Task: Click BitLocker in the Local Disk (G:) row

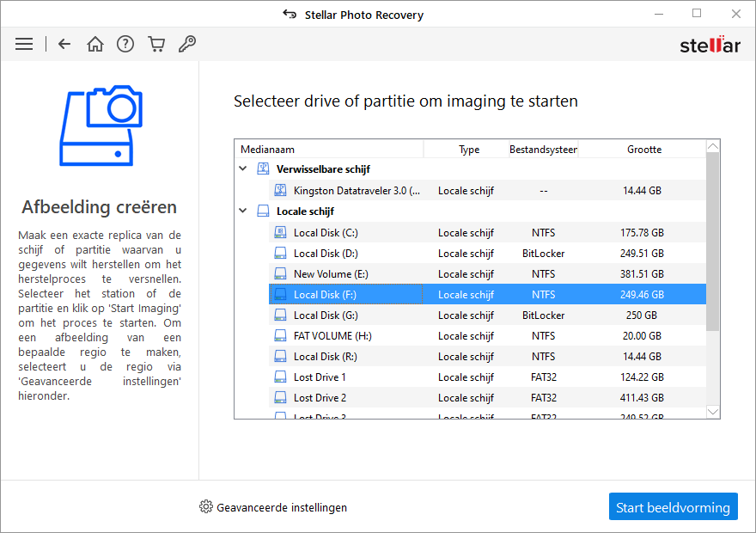Action: pos(543,316)
